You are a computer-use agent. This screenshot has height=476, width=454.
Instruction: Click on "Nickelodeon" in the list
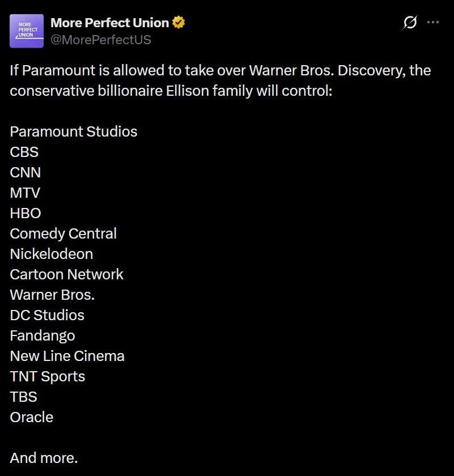[x=52, y=254]
